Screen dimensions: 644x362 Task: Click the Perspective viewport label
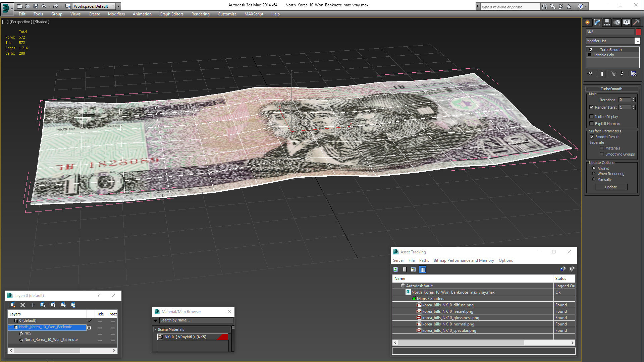click(21, 22)
